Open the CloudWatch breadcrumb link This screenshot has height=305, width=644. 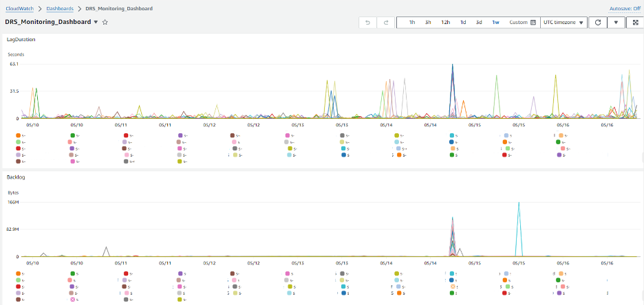(x=19, y=8)
